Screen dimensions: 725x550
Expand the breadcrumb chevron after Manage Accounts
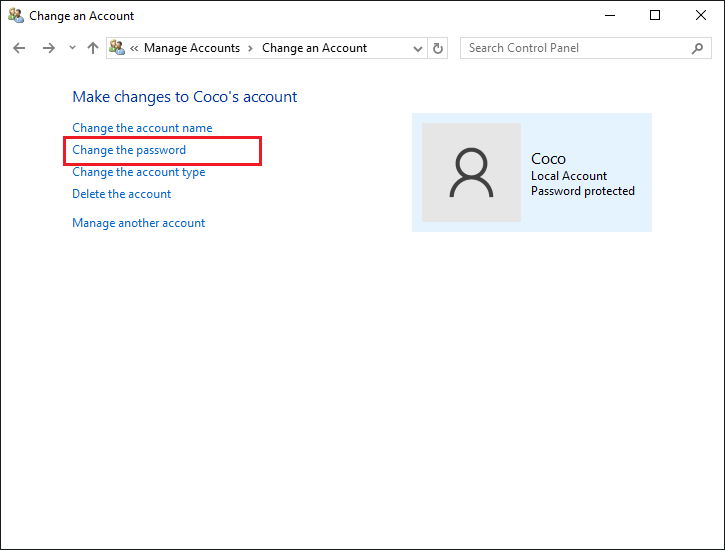[x=251, y=49]
